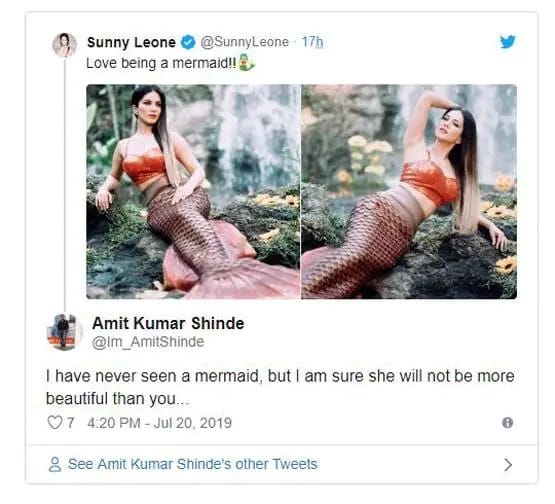Open the 17h timestamp link

point(312,42)
